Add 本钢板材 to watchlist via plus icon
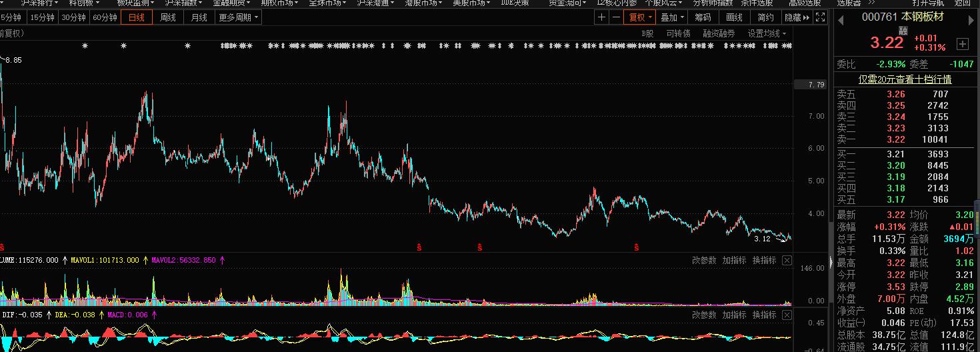Screen dimensions: 980x352 tap(963, 44)
